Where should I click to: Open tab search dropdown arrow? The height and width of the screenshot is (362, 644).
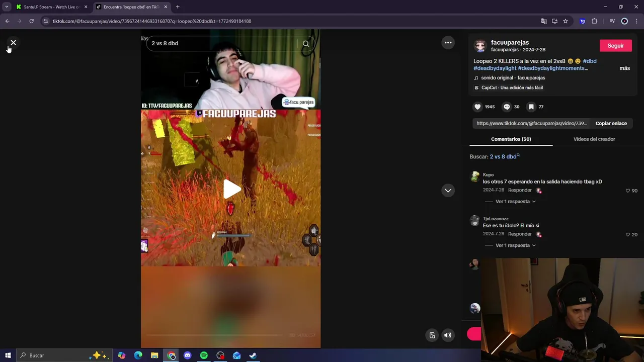coord(7,7)
